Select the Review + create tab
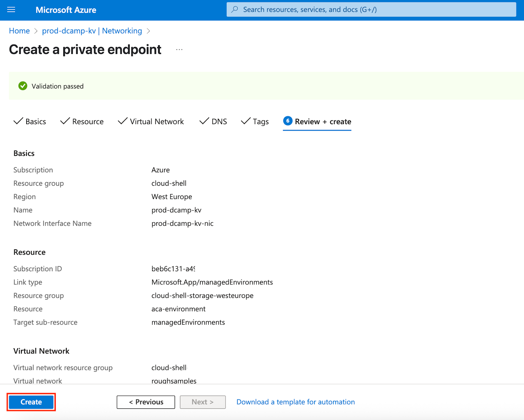 (x=317, y=122)
